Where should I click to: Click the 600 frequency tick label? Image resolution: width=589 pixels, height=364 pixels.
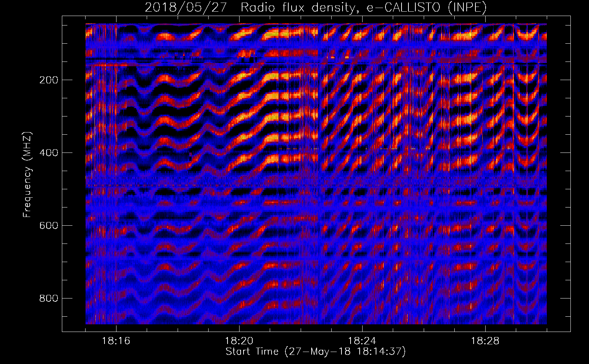(x=49, y=226)
